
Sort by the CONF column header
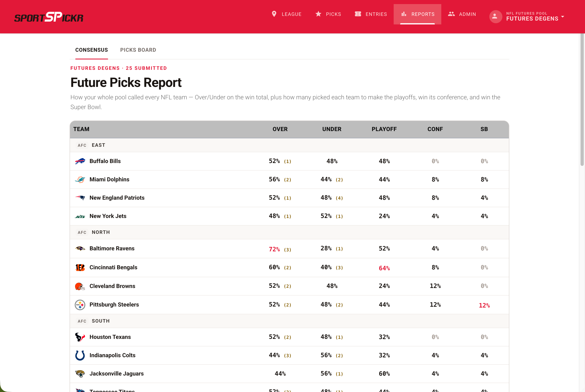point(435,129)
